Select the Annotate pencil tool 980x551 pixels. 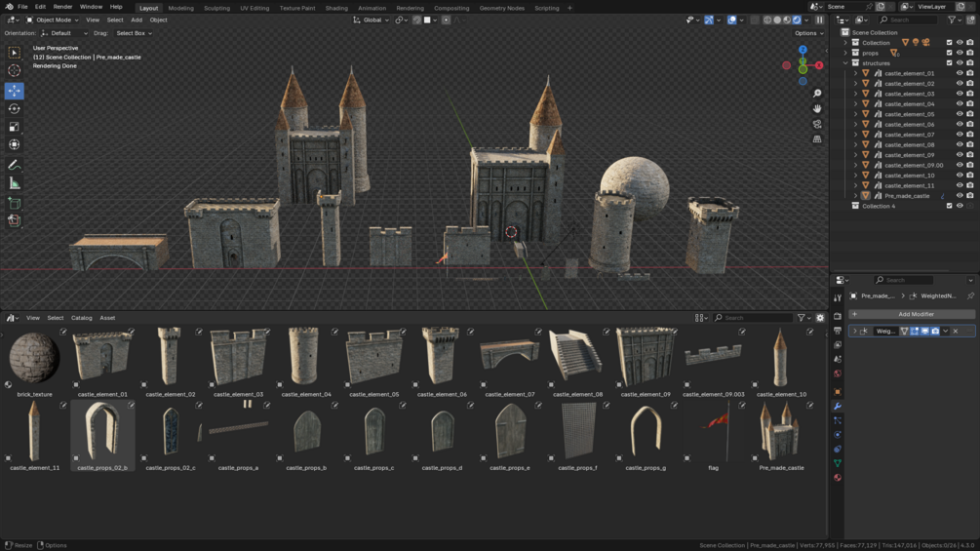tap(14, 165)
